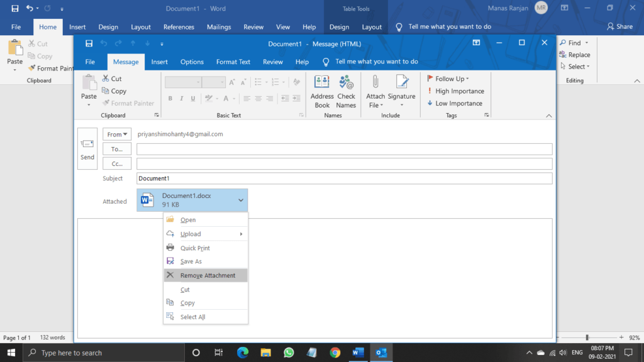Open the message Clipboard dialog launcher

click(x=157, y=116)
